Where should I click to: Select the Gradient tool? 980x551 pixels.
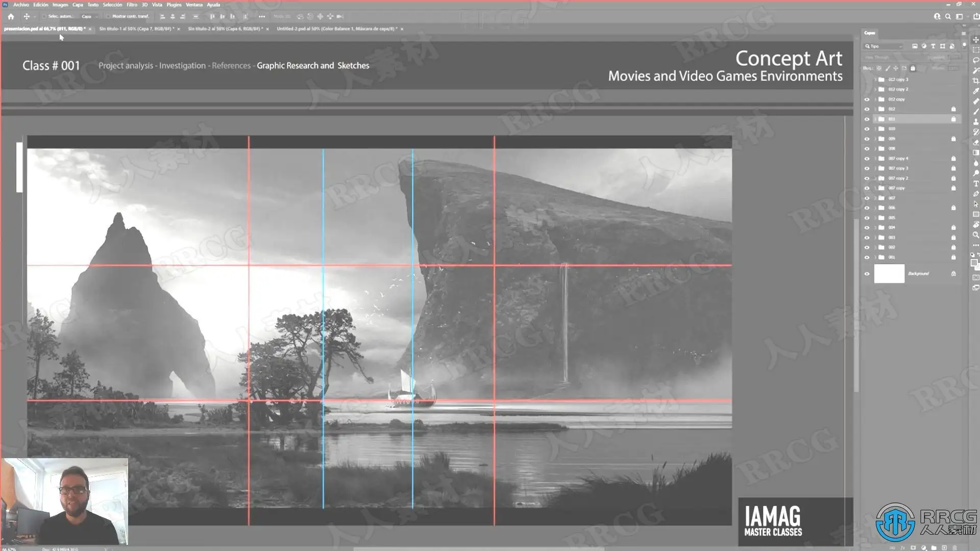click(976, 153)
